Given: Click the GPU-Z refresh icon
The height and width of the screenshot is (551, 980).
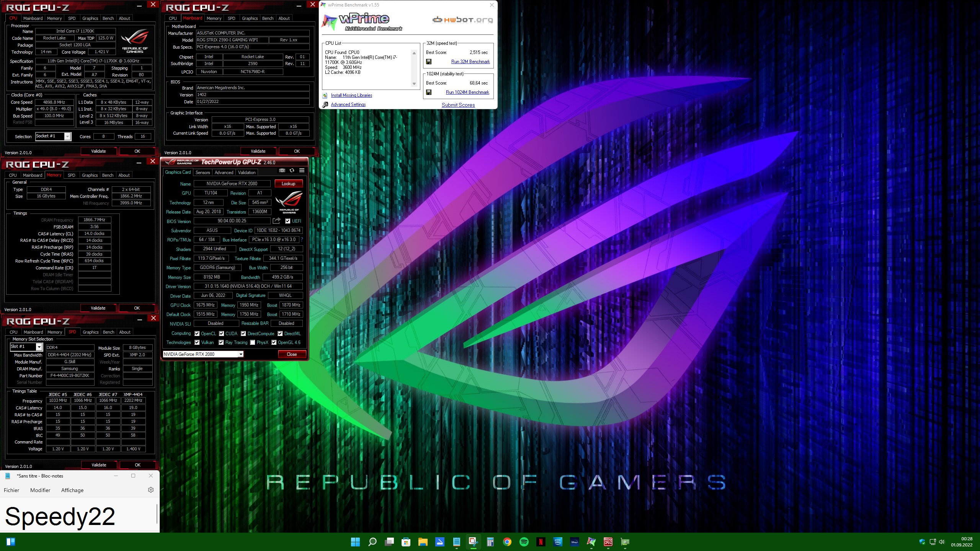Looking at the screenshot, I should [292, 171].
